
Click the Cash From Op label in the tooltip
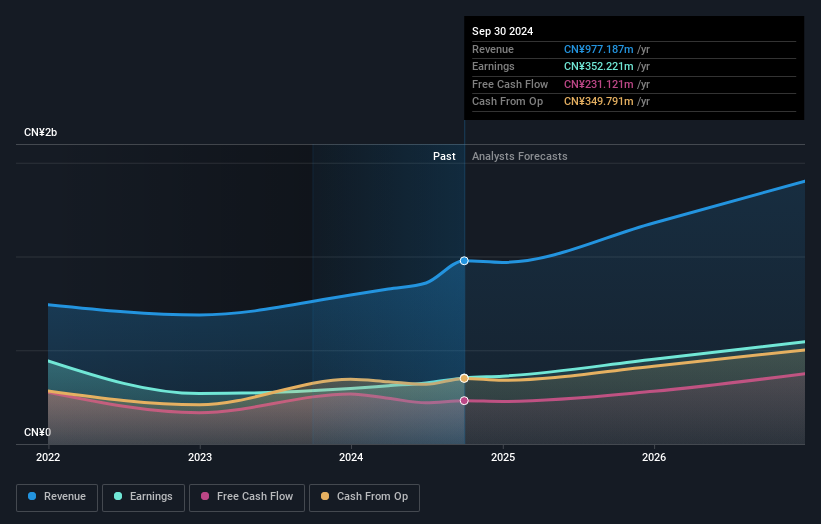pyautogui.click(x=507, y=102)
